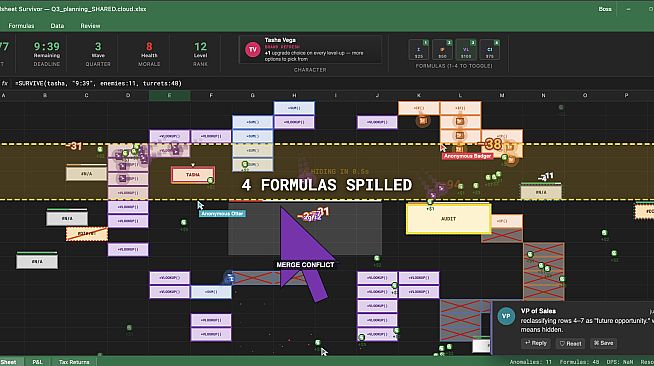Open the Data ribbon tab
Image resolution: width=654 pixels, height=366 pixels.
coord(57,26)
